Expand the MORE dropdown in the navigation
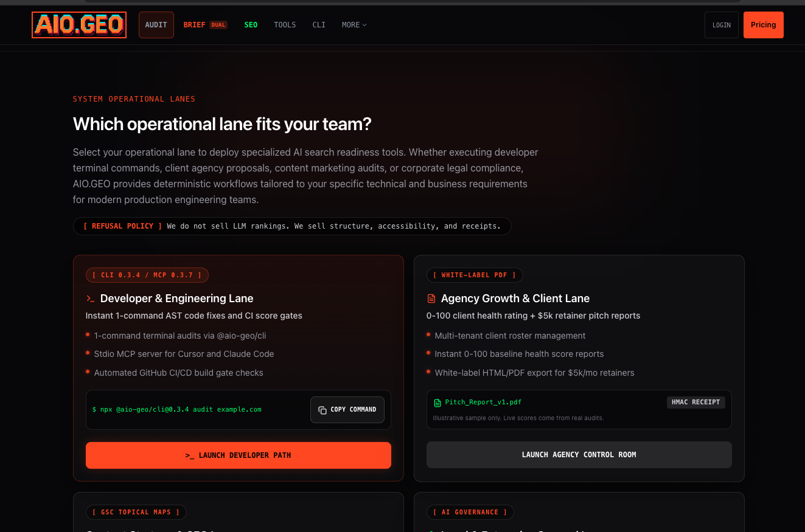Image resolution: width=805 pixels, height=532 pixels. click(x=354, y=25)
